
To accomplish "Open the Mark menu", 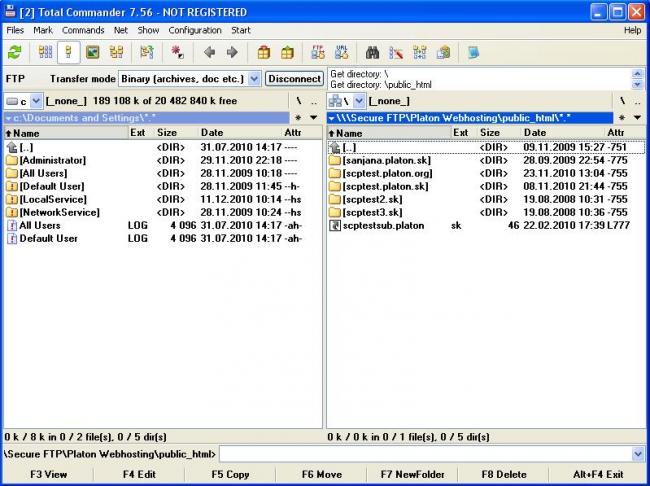I will [x=43, y=30].
